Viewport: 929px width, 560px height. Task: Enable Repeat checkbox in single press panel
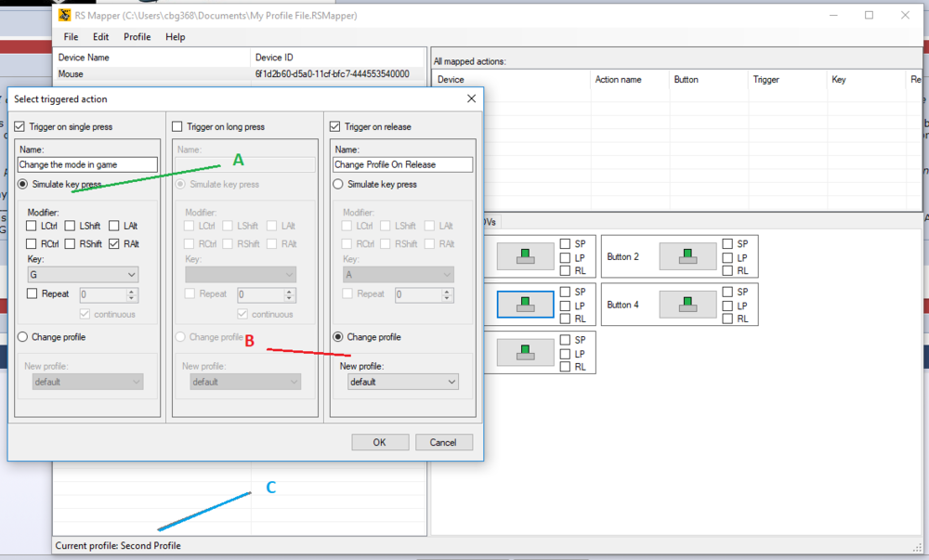32,293
